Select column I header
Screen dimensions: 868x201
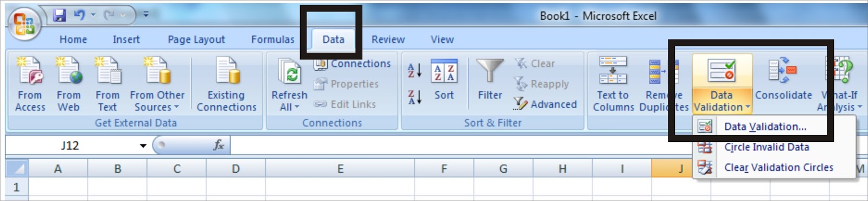point(622,169)
